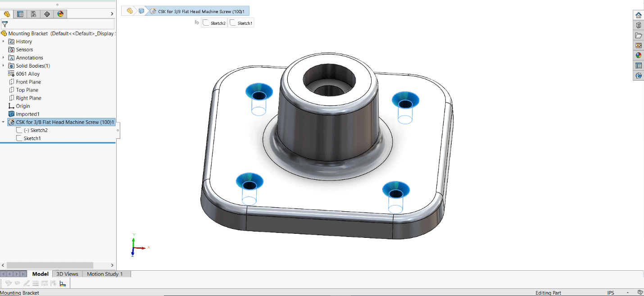The image size is (644, 296).
Task: Show the next tab with right arrow
Action: pyautogui.click(x=17, y=274)
